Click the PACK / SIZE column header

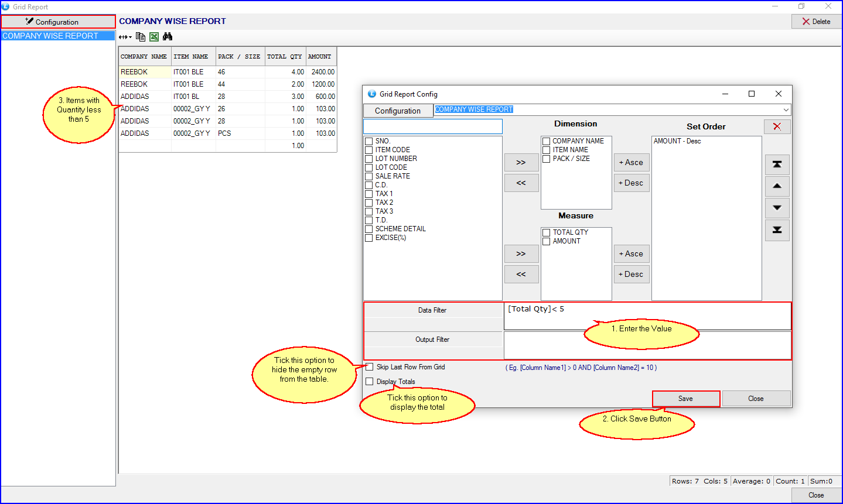(x=240, y=57)
